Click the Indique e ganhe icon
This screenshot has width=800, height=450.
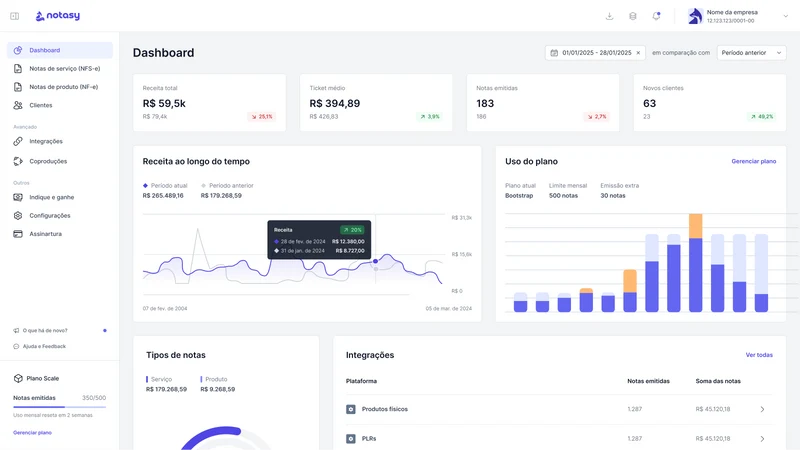18,197
